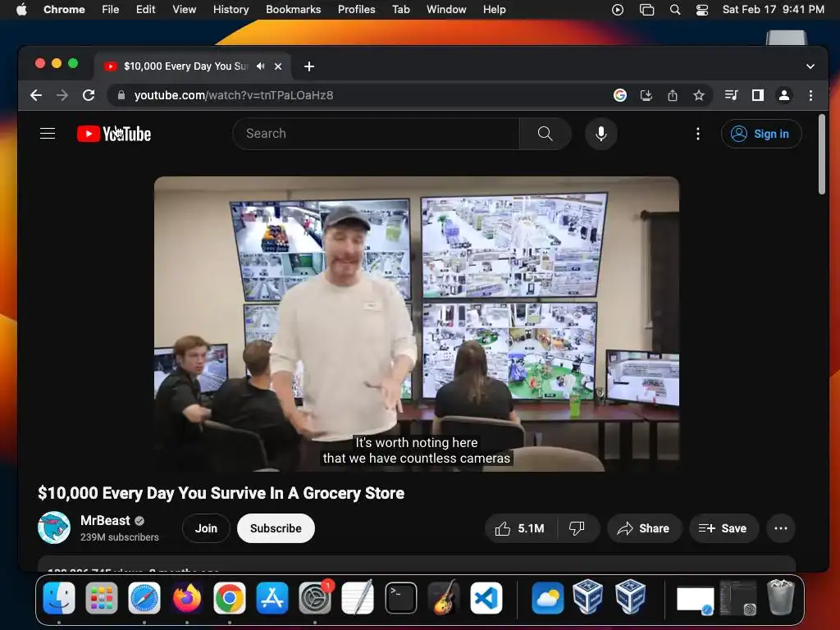Viewport: 840px width, 630px height.
Task: Install app icon in the address bar
Action: coord(646,95)
